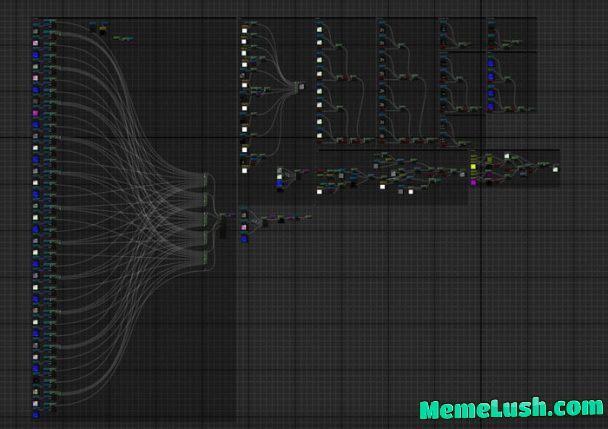Click the white node at the far right end of the graph
This screenshot has height=429, width=608.
(555, 167)
